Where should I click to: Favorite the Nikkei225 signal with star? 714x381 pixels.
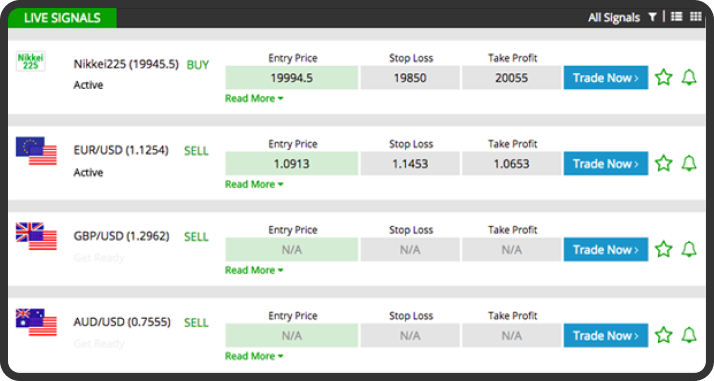click(663, 77)
